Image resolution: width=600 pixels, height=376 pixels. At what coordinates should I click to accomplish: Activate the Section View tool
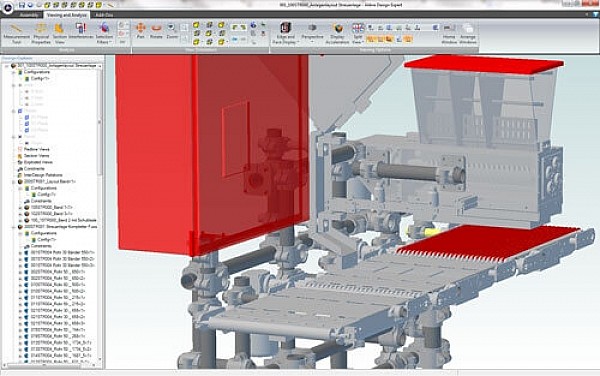[59, 33]
